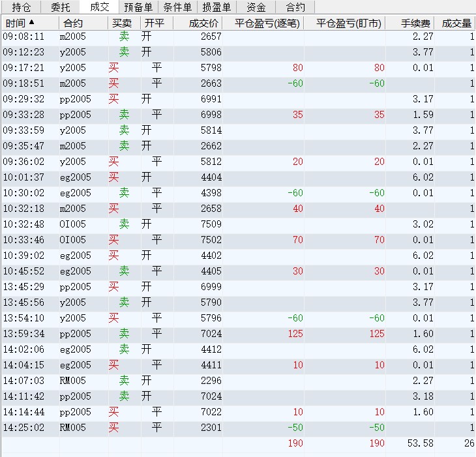
Task: Go to the 资金 tab
Action: pos(256,7)
